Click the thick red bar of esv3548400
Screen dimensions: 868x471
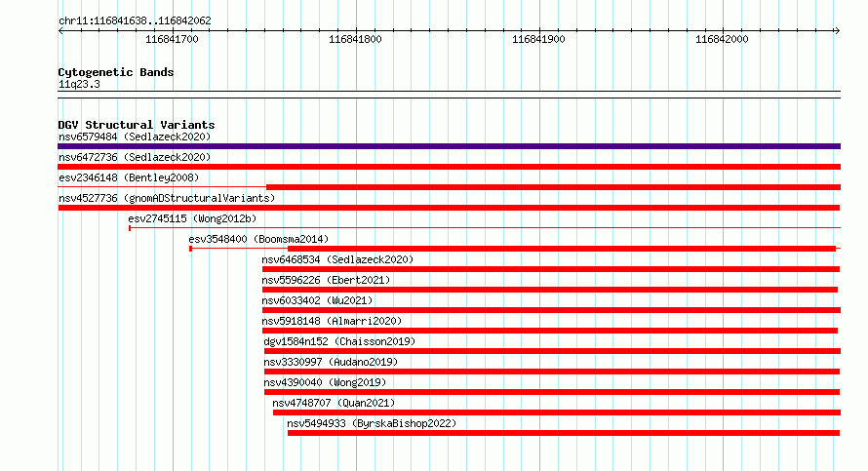[562, 249]
